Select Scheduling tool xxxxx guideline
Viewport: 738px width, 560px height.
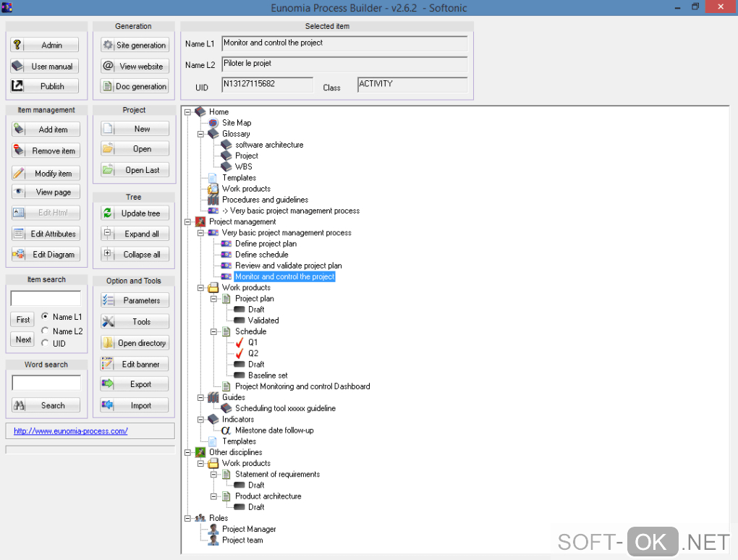pyautogui.click(x=285, y=409)
